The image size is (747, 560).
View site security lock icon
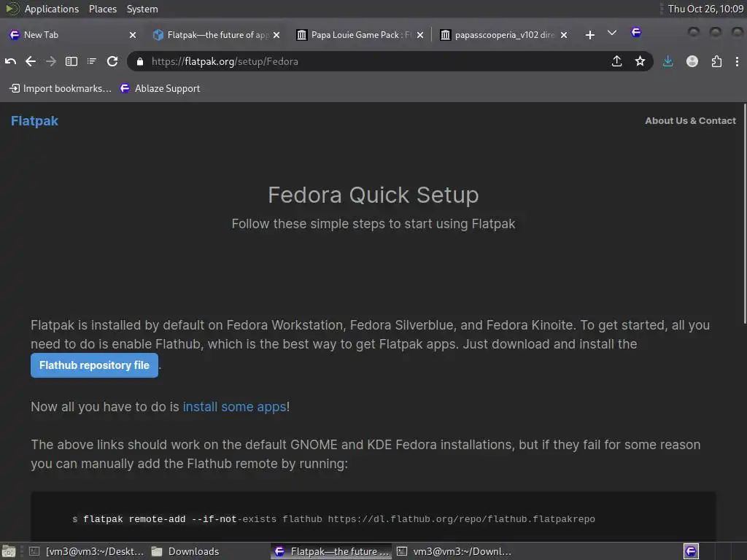click(x=139, y=61)
